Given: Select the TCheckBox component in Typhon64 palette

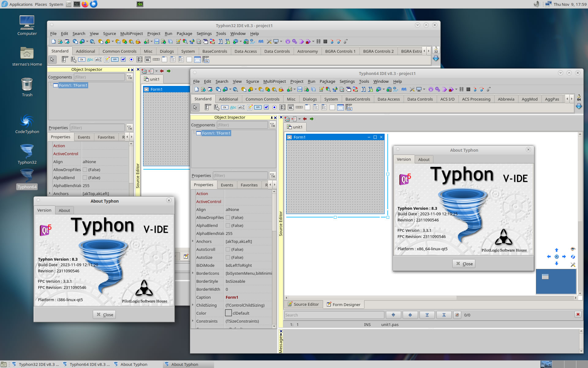Looking at the screenshot, I should (x=266, y=107).
